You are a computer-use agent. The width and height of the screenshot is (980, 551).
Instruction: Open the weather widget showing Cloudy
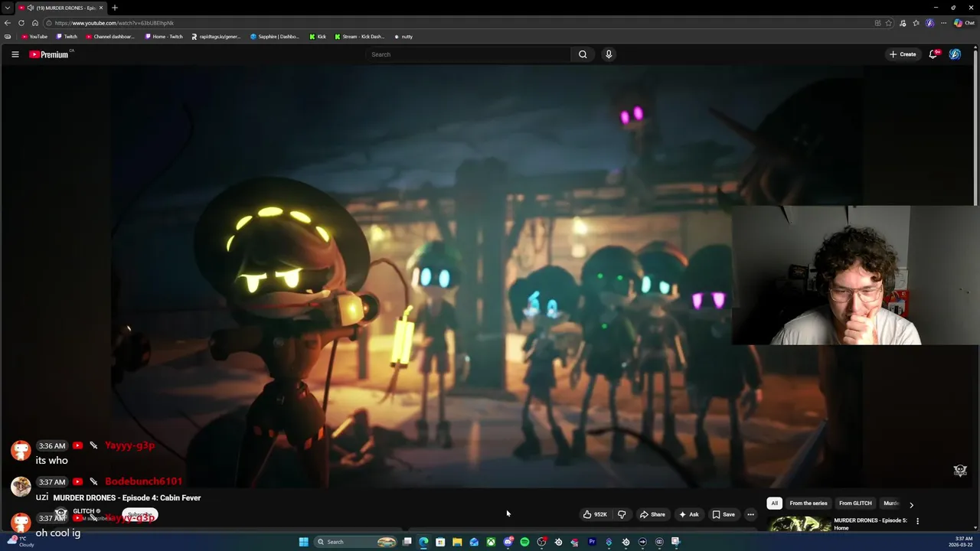pos(21,542)
